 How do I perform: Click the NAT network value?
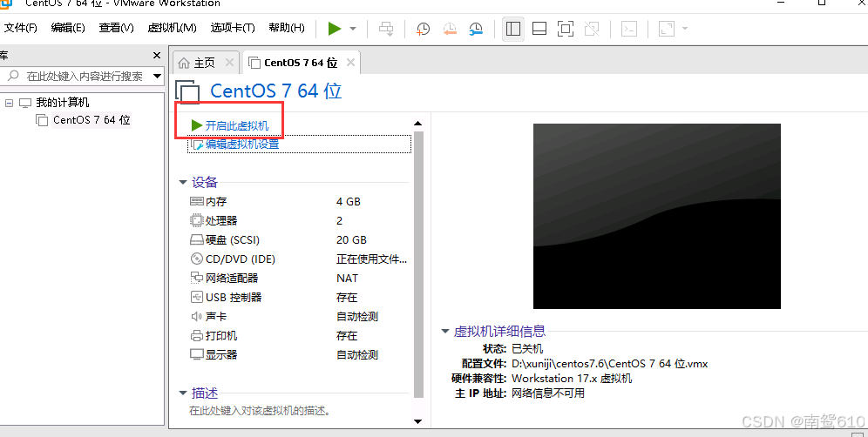[347, 279]
